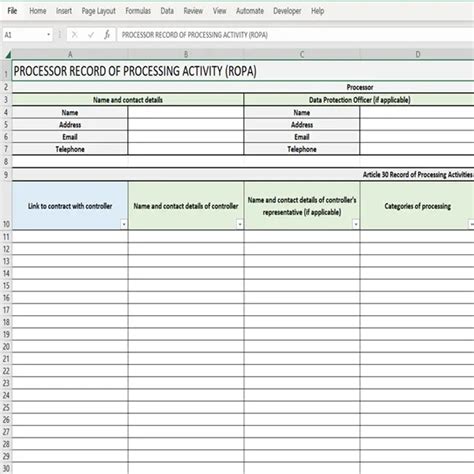Select the processor Email label cell
The width and height of the screenshot is (474, 474).
pos(70,137)
